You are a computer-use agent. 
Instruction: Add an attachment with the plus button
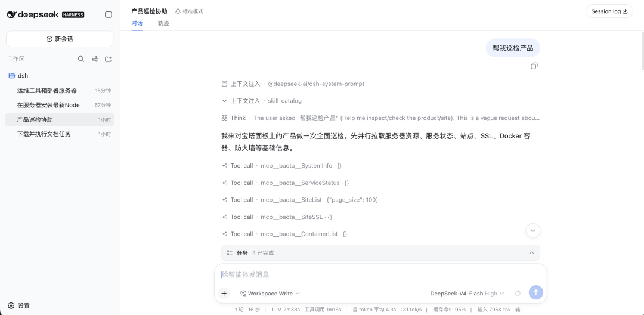coord(224,294)
